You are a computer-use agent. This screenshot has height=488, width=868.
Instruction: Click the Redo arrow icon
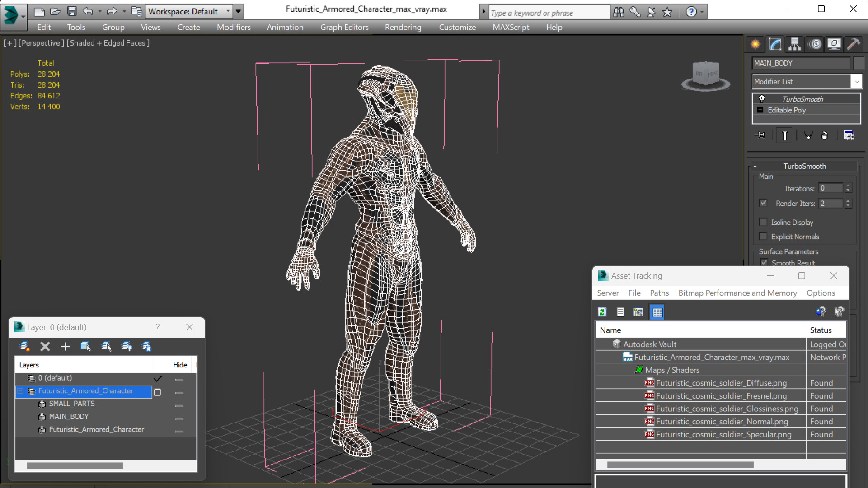tap(112, 11)
